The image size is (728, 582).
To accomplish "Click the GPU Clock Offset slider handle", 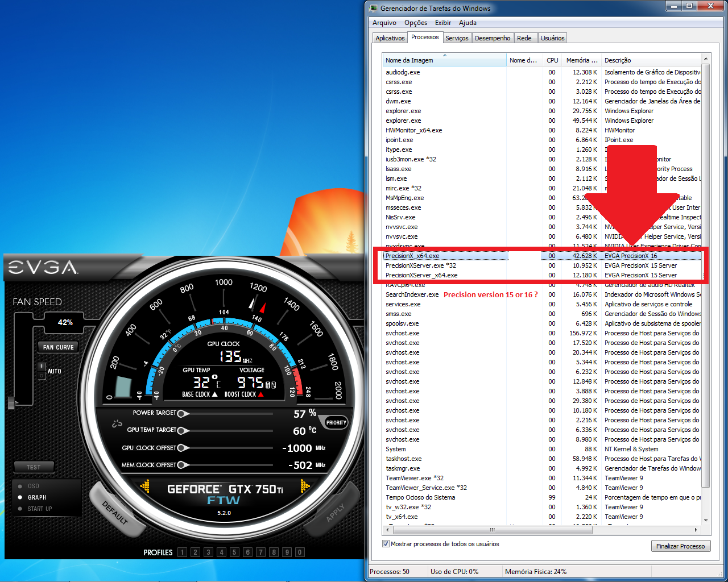I will (183, 448).
